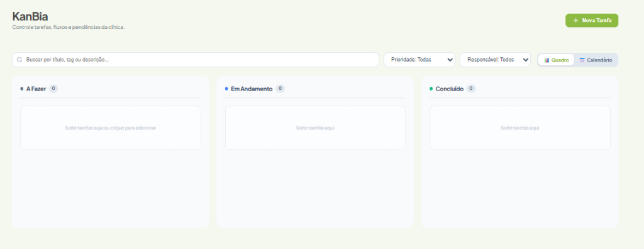The width and height of the screenshot is (644, 249).
Task: Click the gray dot beside A Fazer
Action: 22,89
